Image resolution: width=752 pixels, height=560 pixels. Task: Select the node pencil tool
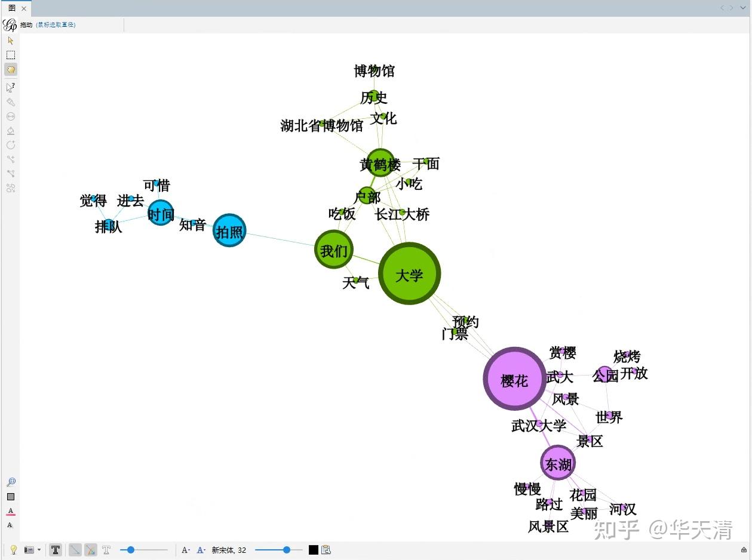click(10, 145)
